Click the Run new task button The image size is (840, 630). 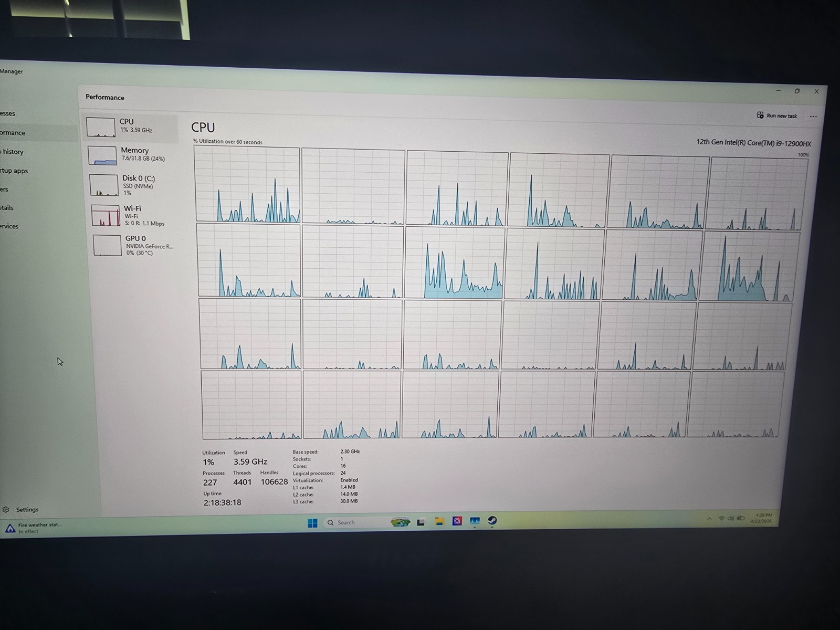click(x=777, y=115)
